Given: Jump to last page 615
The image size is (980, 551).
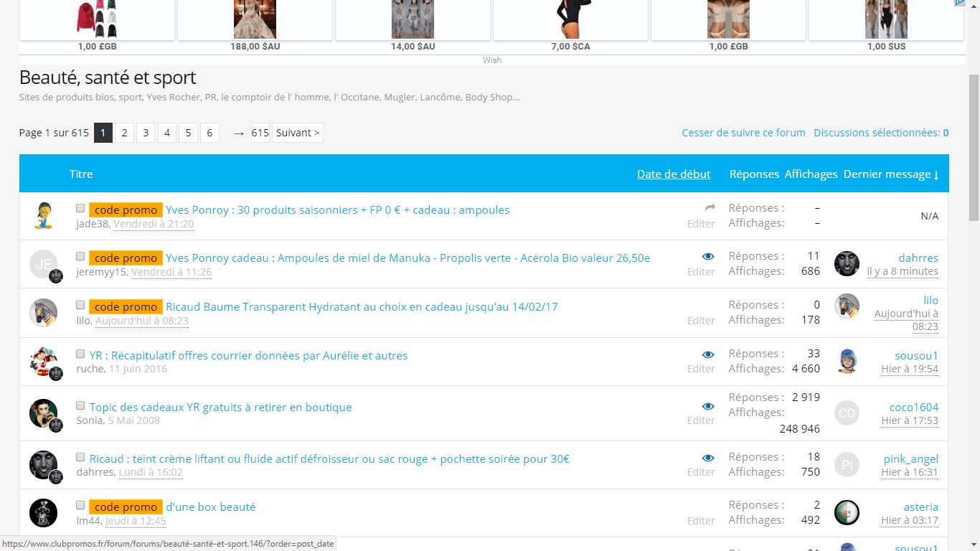Looking at the screenshot, I should coord(260,133).
